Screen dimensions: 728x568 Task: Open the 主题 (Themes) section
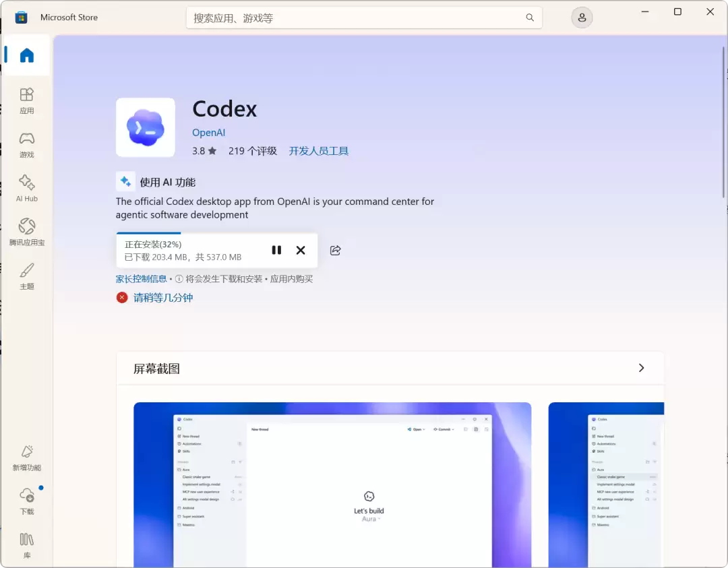pos(26,276)
